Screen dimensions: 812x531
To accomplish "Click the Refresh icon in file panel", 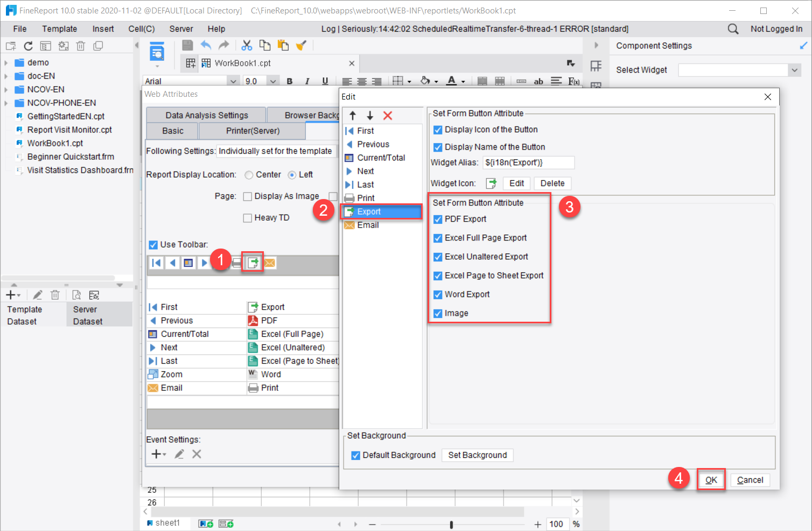I will coord(28,46).
